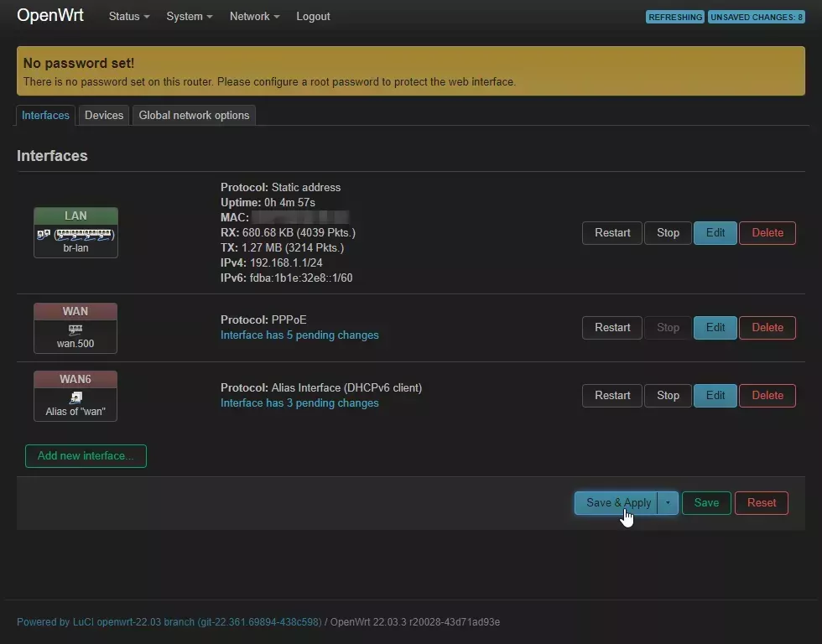Switch to the Interfaces tab
The image size is (822, 644).
[45, 115]
